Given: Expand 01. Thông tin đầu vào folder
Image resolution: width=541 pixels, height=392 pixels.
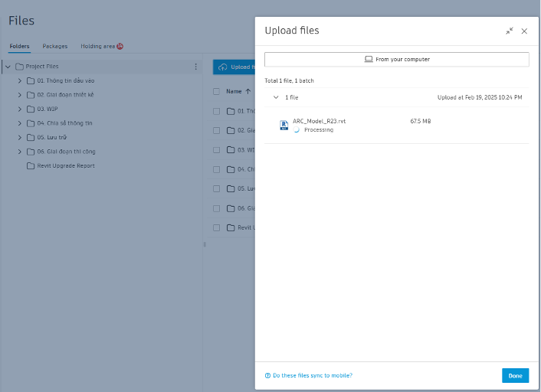Looking at the screenshot, I should click(20, 80).
